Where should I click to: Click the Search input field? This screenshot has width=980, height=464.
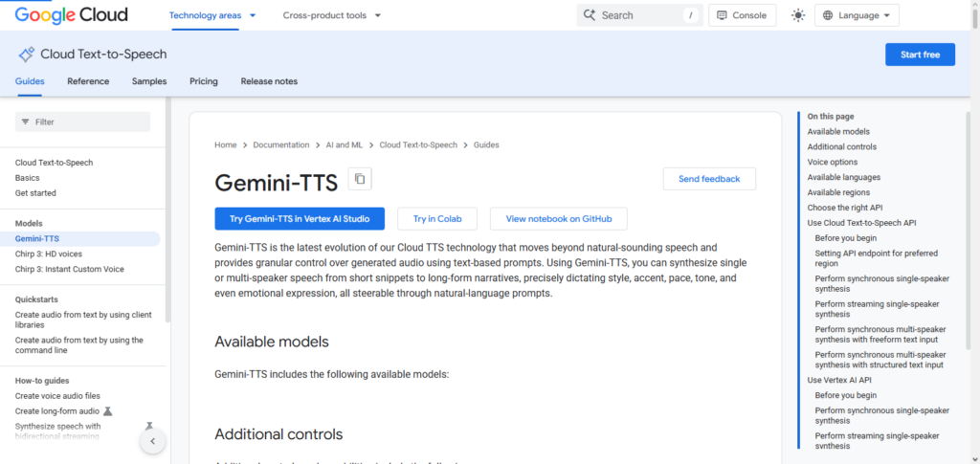[640, 15]
